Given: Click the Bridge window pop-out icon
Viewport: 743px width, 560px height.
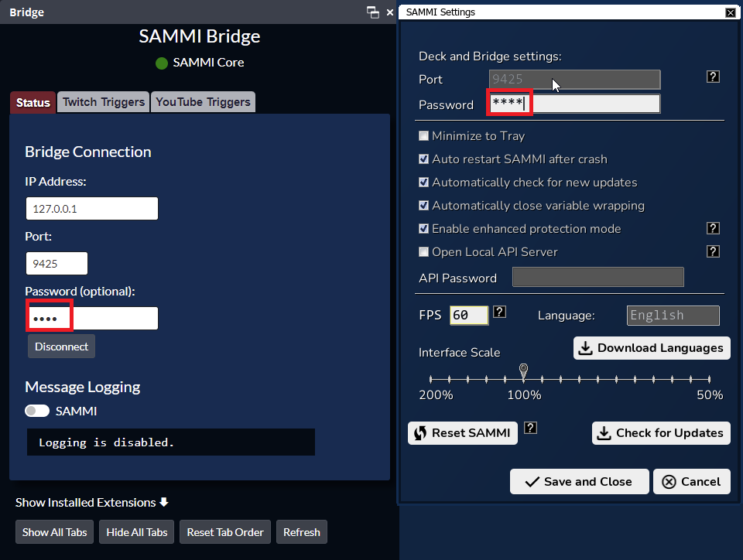Looking at the screenshot, I should pos(373,12).
